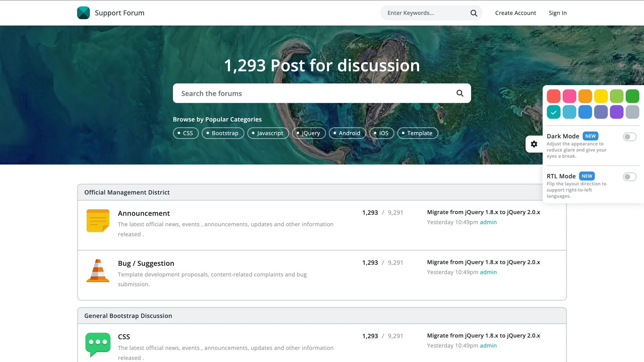The height and width of the screenshot is (362, 644).
Task: Select the yellow theme color swatch
Action: (x=601, y=96)
